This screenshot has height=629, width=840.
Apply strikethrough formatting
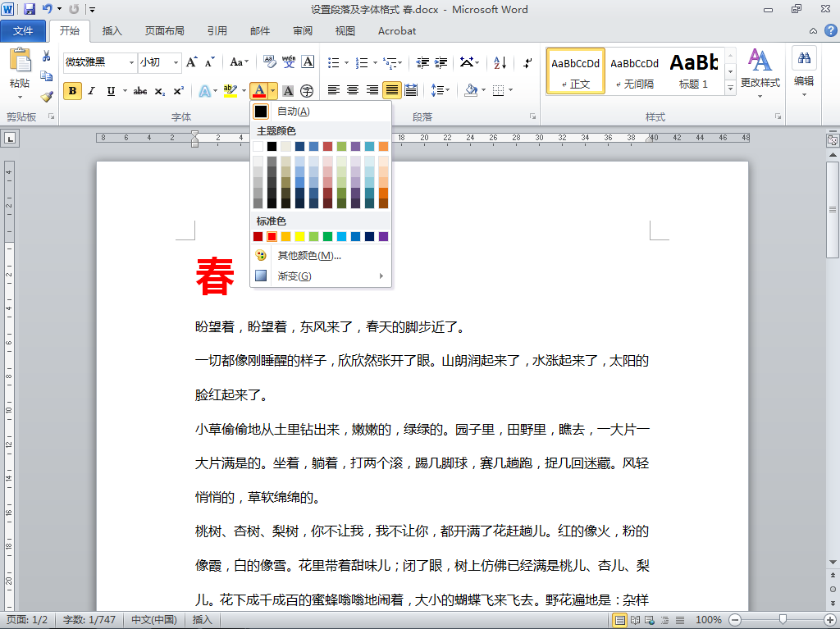pyautogui.click(x=140, y=91)
